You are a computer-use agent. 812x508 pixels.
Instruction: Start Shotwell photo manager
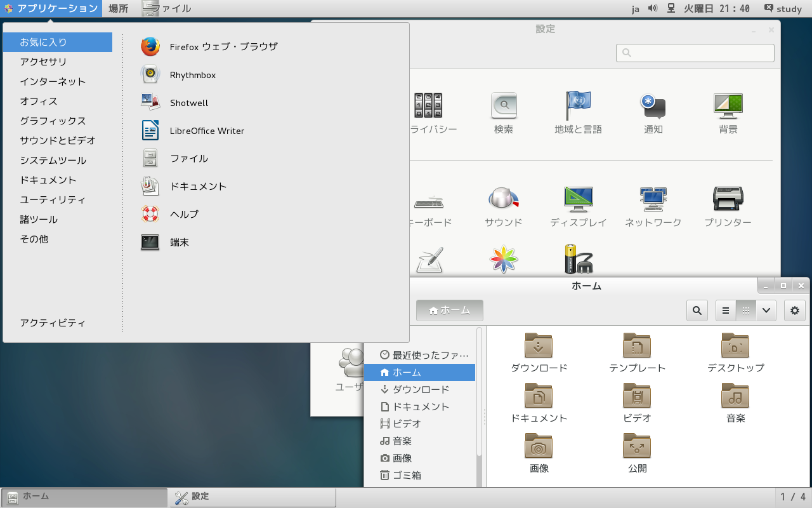point(174,102)
